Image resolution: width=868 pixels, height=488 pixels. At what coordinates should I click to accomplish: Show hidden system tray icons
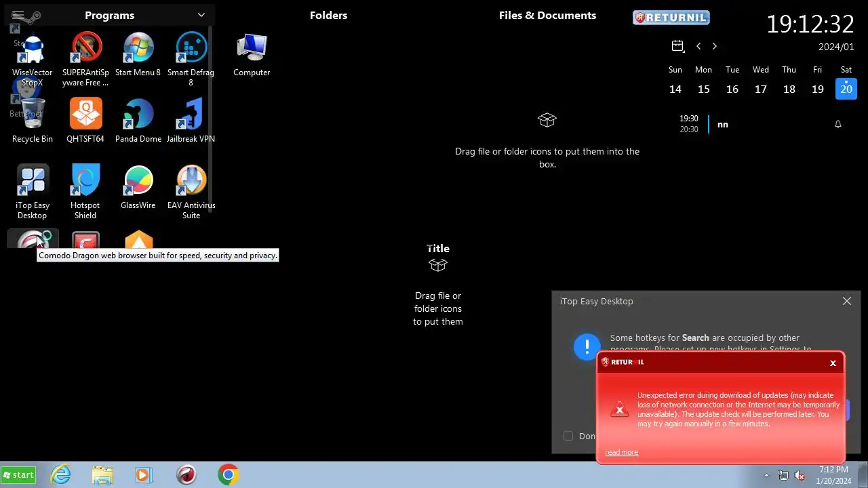[x=766, y=475]
